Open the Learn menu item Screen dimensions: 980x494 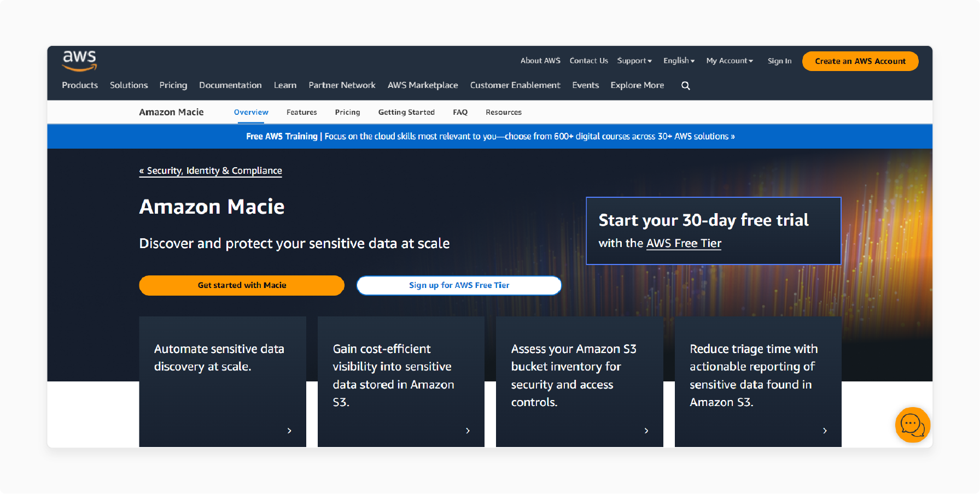[285, 85]
